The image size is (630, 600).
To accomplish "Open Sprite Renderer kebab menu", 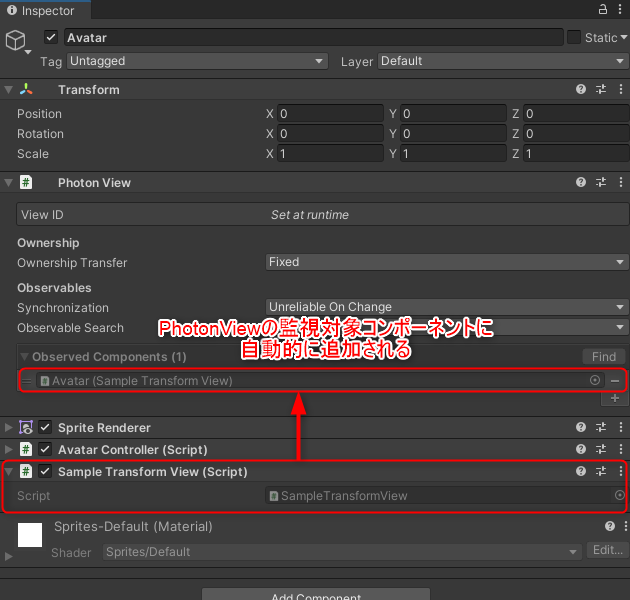I will pyautogui.click(x=621, y=427).
